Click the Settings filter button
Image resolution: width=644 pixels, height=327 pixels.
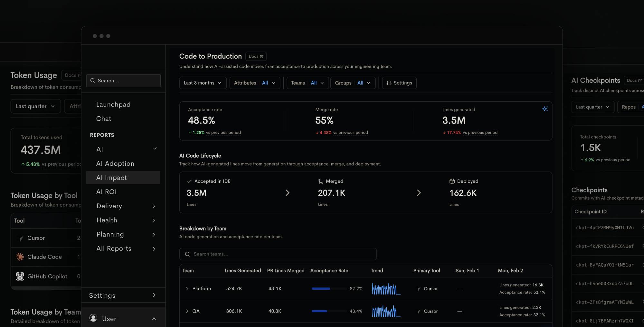point(399,83)
